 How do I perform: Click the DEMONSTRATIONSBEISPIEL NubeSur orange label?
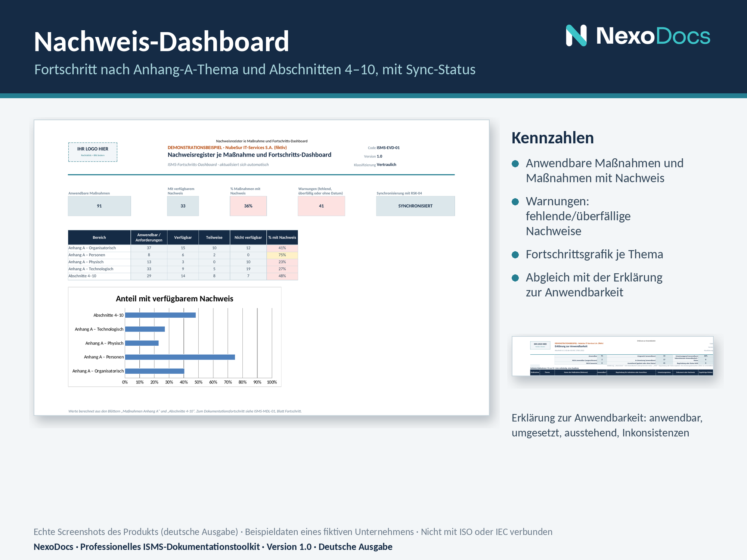227,148
